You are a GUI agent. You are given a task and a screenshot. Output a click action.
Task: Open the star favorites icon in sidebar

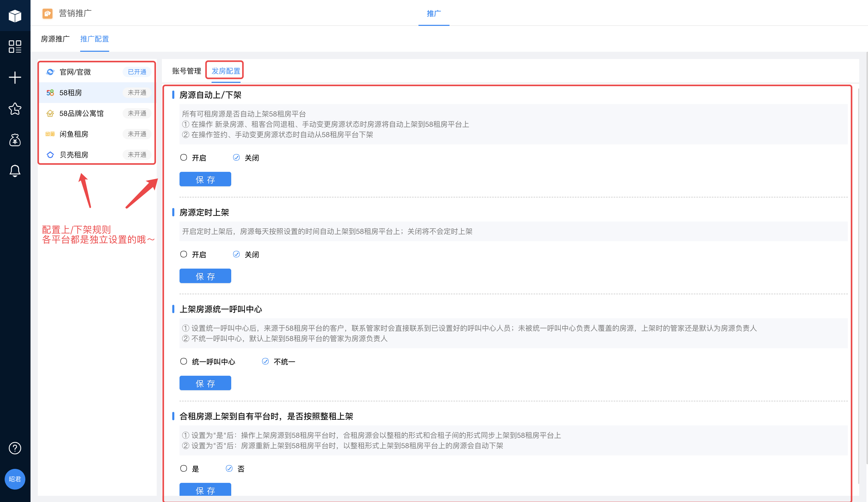tap(15, 108)
